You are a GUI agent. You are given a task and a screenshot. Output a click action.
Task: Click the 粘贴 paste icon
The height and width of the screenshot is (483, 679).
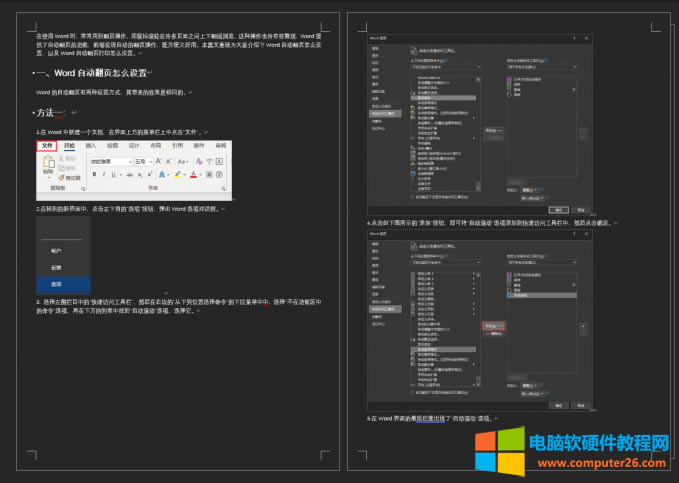click(48, 162)
